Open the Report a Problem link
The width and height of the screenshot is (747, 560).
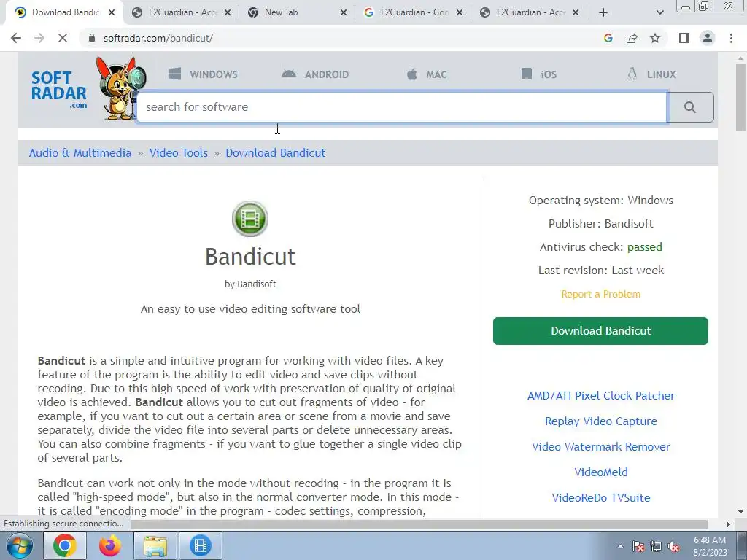(601, 295)
